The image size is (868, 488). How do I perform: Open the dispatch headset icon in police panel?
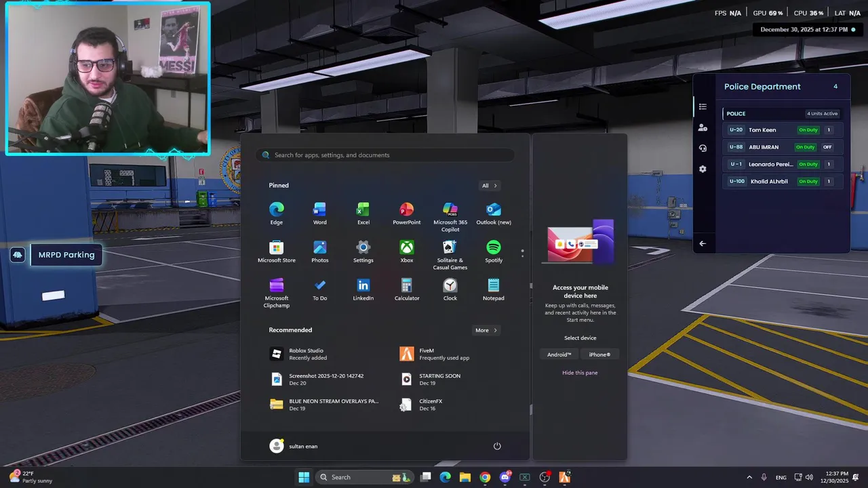(703, 148)
